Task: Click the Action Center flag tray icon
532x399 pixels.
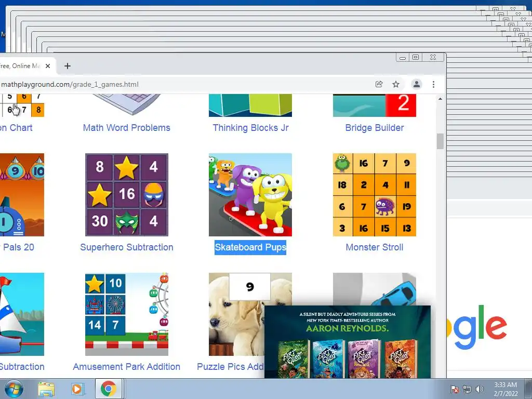Action: (x=454, y=389)
